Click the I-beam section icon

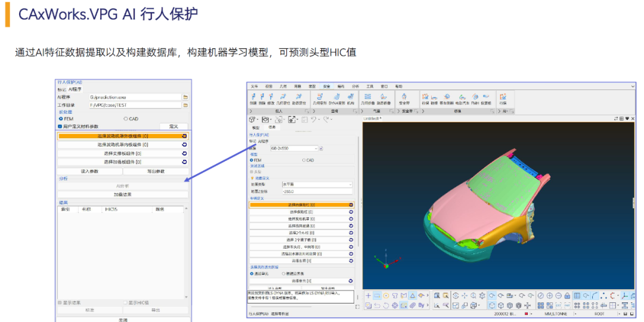click(x=625, y=305)
